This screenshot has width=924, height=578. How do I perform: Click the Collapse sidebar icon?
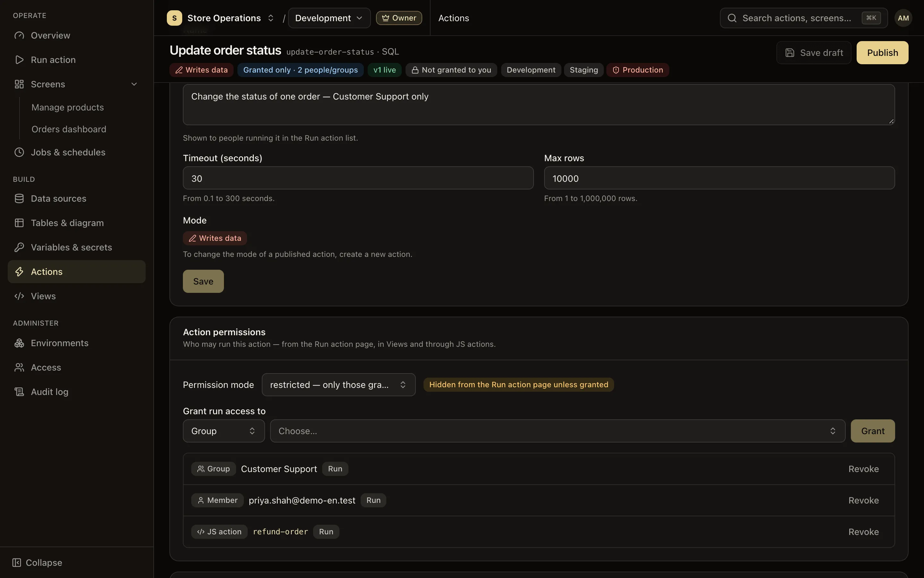pyautogui.click(x=16, y=563)
